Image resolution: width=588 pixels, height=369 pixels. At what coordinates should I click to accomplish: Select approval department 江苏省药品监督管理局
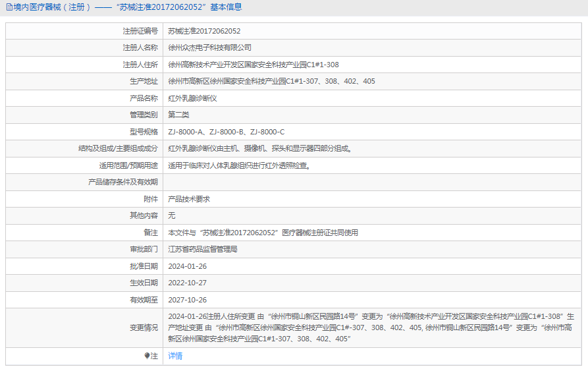203,249
